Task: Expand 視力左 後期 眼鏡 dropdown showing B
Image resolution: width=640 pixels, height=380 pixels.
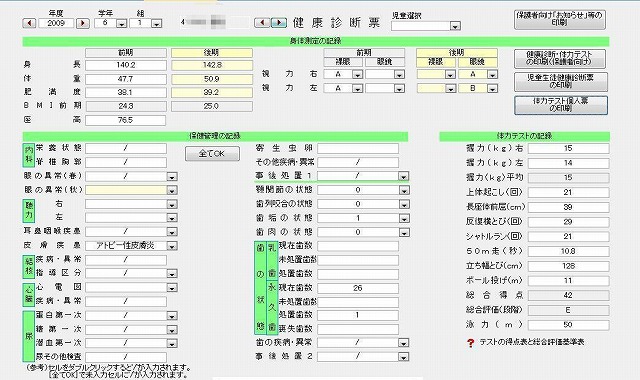Action: (x=492, y=89)
